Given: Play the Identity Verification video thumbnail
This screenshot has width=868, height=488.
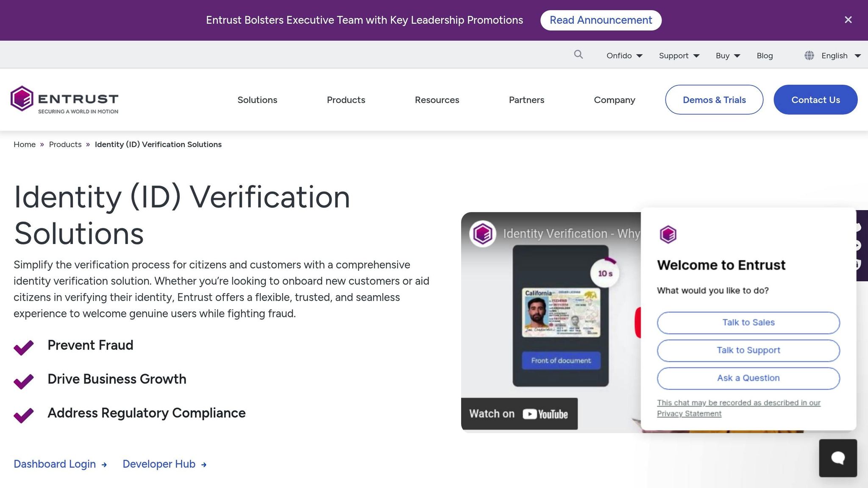Looking at the screenshot, I should point(551,322).
